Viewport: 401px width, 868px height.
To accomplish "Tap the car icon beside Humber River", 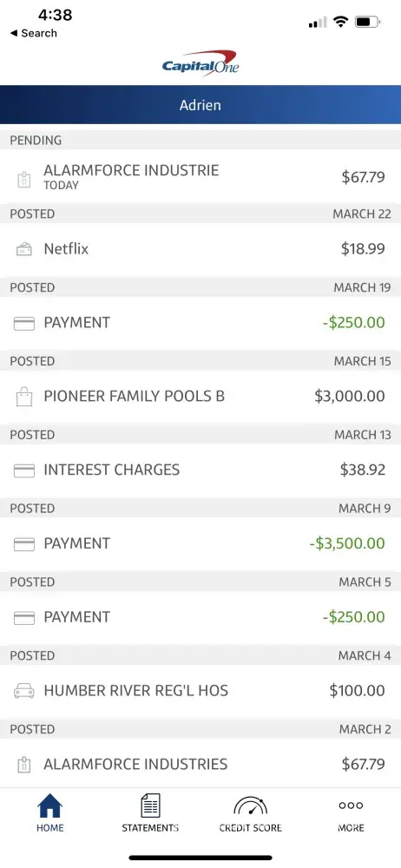I will 23,691.
